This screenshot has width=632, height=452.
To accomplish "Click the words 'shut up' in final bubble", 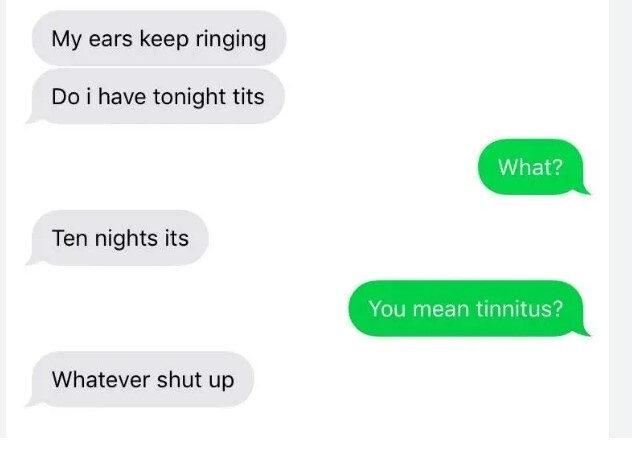I will tap(195, 381).
